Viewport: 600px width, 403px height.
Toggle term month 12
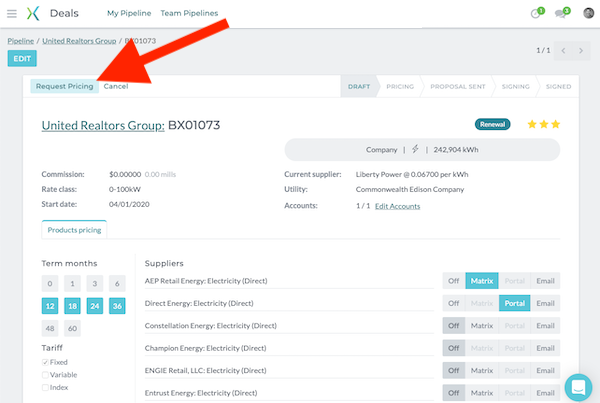(50, 306)
